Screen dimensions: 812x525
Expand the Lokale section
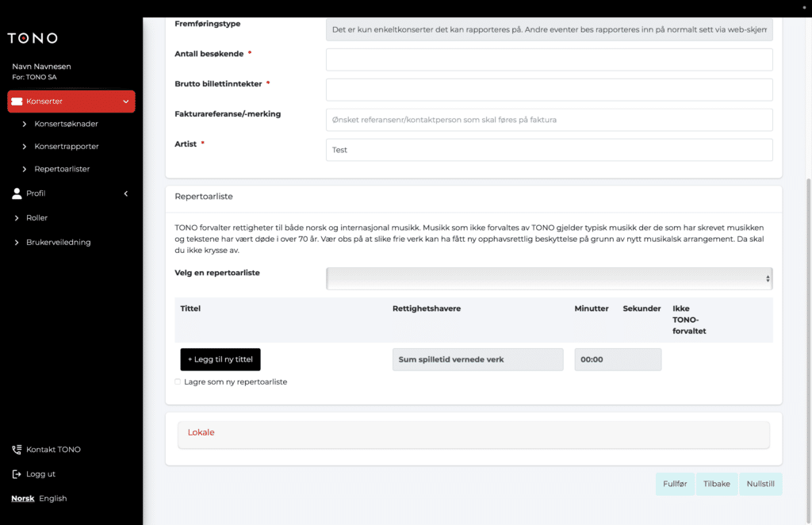click(x=473, y=435)
